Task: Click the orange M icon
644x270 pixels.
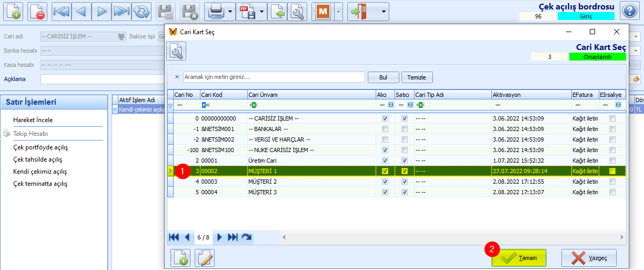Action: click(322, 11)
